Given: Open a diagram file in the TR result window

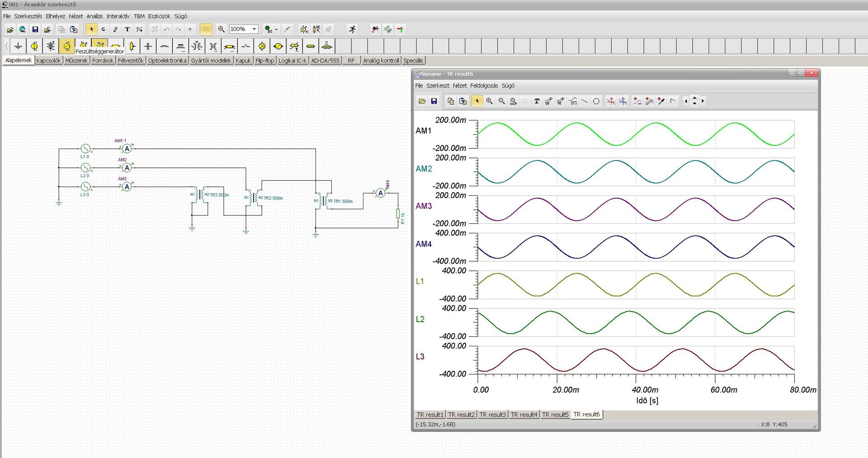Looking at the screenshot, I should [422, 101].
